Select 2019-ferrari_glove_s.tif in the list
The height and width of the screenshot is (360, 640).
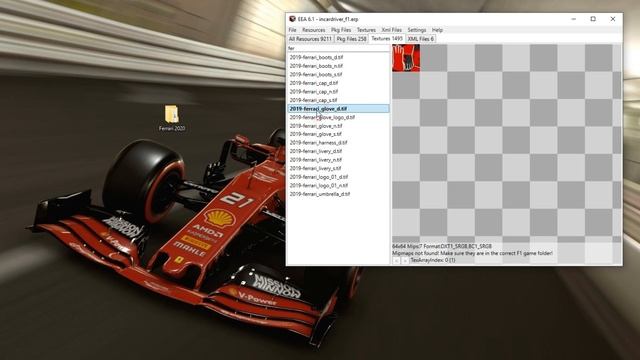click(x=316, y=134)
